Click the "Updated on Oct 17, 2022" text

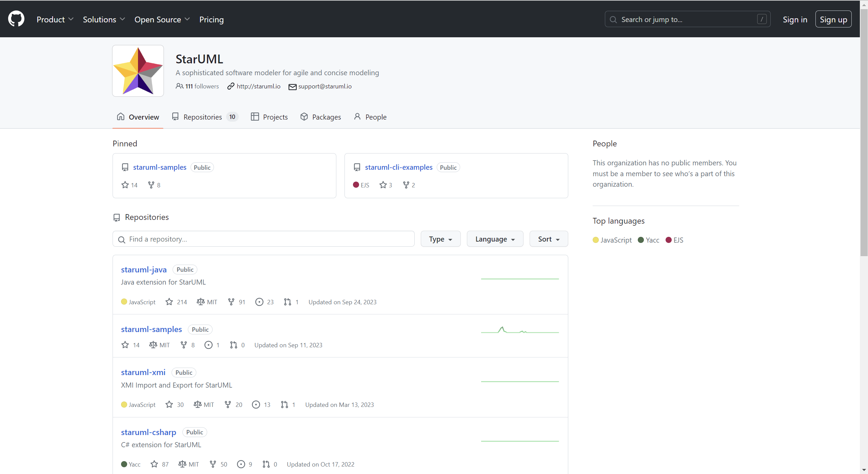click(320, 464)
